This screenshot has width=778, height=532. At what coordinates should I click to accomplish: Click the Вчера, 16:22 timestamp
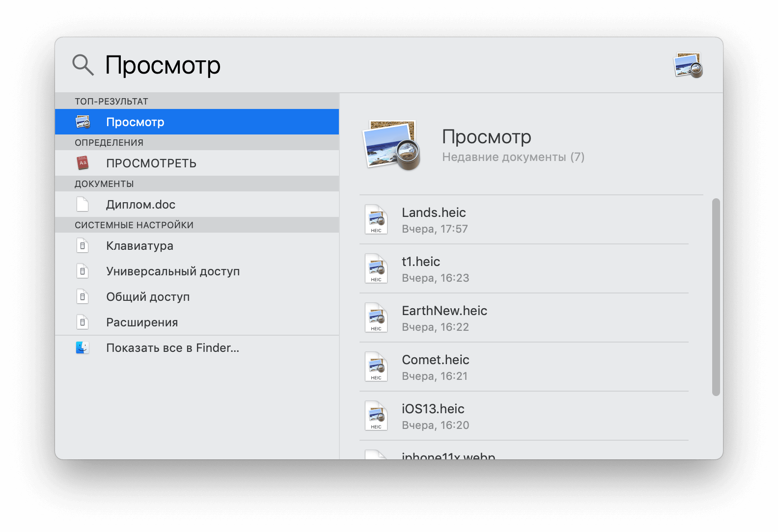[x=435, y=327]
